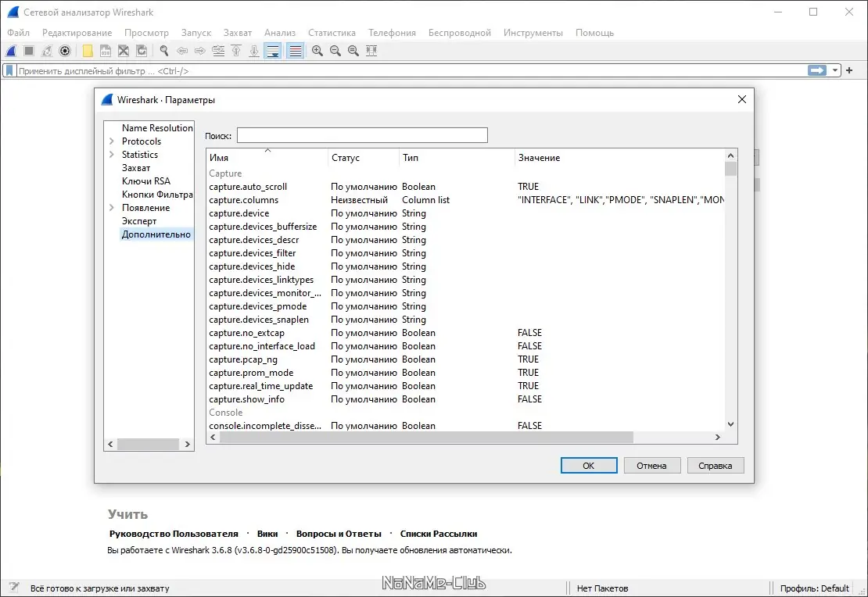Click the find packet magnifier icon
The height and width of the screenshot is (597, 868).
(163, 51)
